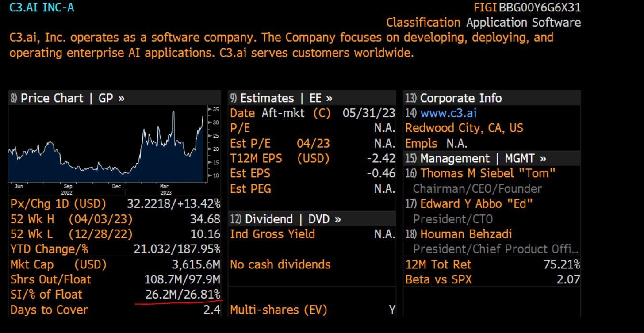Click the 12M Tot Ret value 75.21%
This screenshot has width=644, height=333.
[x=562, y=264]
